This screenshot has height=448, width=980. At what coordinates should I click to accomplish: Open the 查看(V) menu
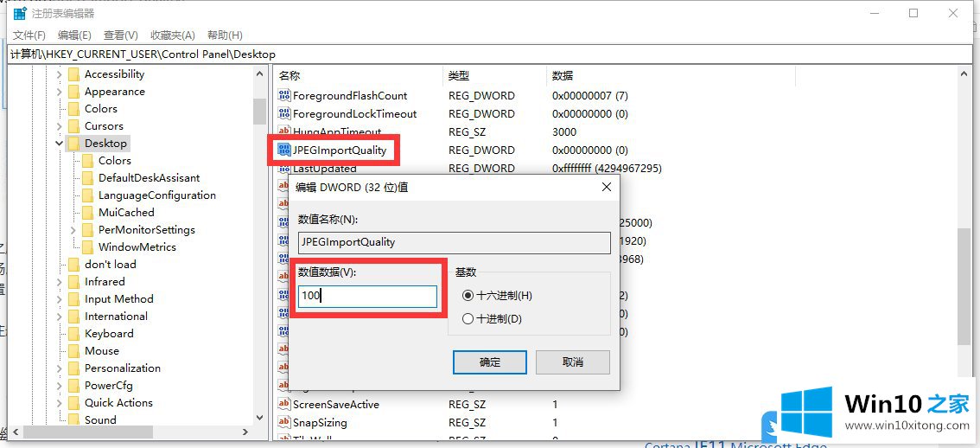[121, 35]
